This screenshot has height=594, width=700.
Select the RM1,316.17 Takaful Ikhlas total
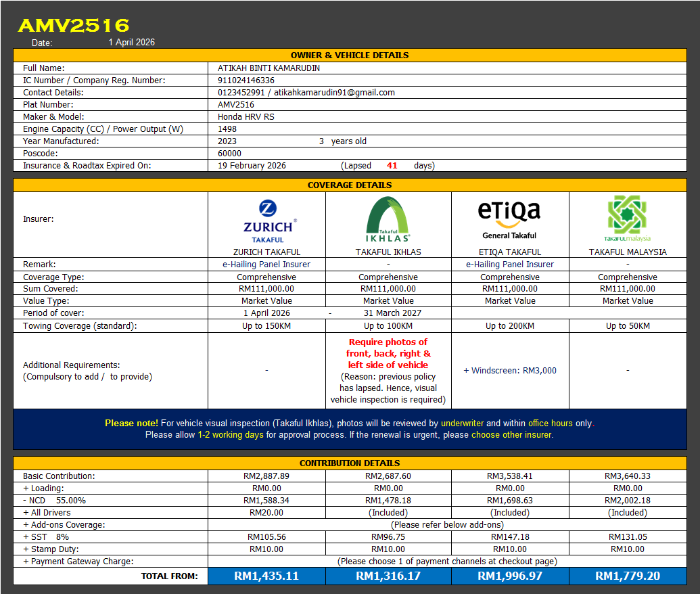click(388, 576)
